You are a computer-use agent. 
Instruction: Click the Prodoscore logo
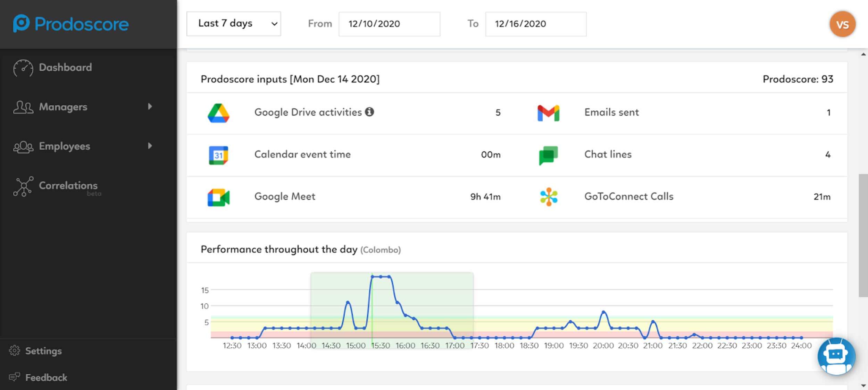click(x=71, y=24)
